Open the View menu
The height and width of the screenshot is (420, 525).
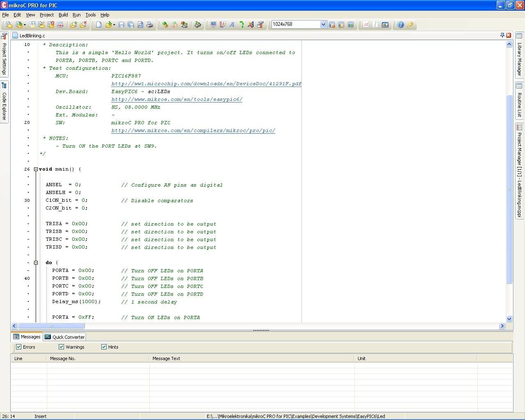pos(30,15)
